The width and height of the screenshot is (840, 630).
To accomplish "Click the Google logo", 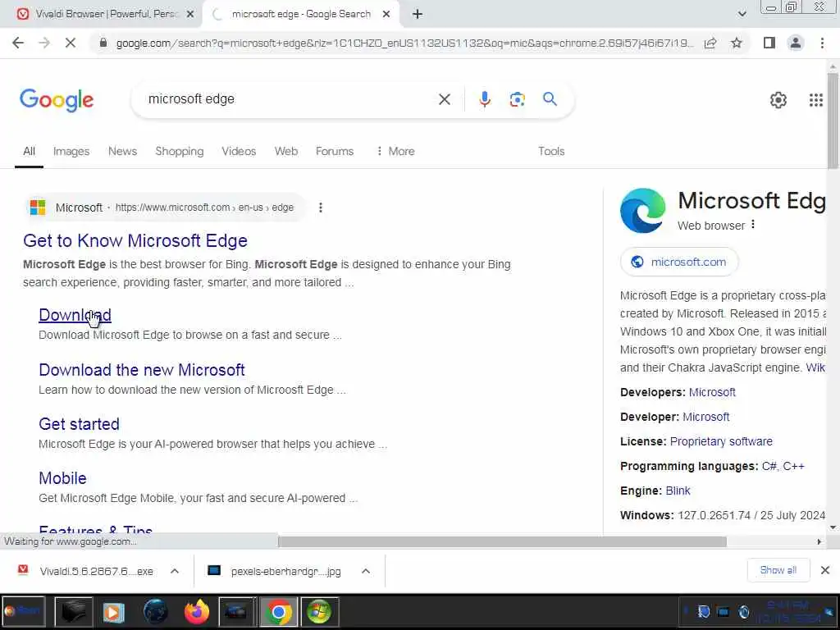I will pos(57,100).
